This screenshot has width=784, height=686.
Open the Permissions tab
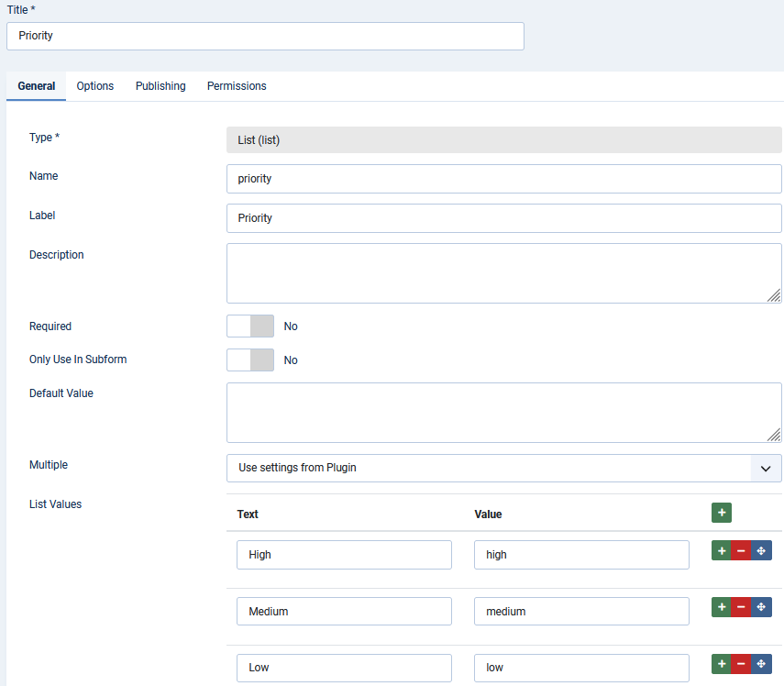pyautogui.click(x=236, y=85)
